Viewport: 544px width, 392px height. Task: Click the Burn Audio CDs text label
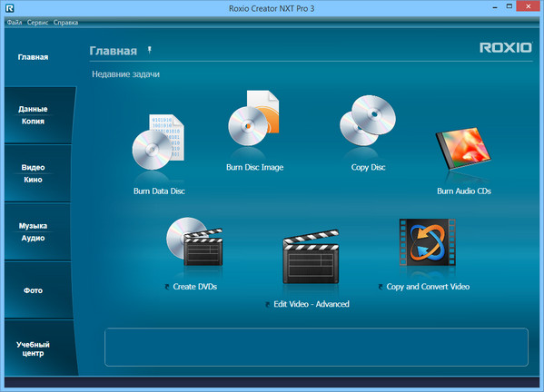(x=464, y=191)
